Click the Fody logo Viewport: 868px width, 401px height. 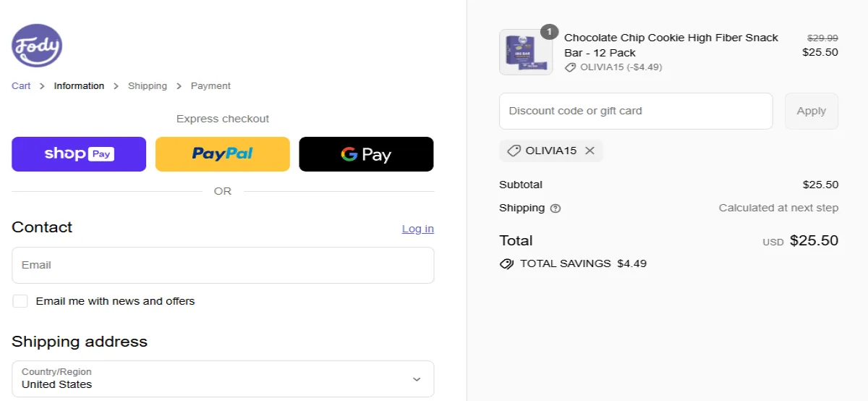tap(37, 46)
